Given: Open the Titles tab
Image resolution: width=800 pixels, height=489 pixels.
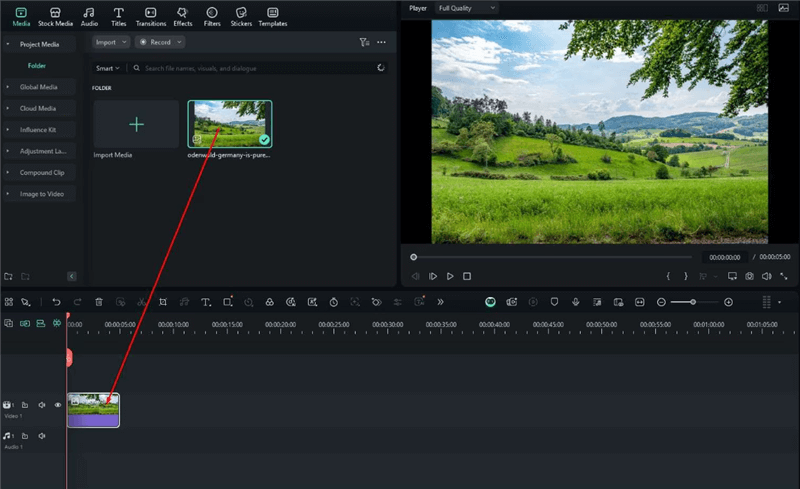Looking at the screenshot, I should pos(118,17).
